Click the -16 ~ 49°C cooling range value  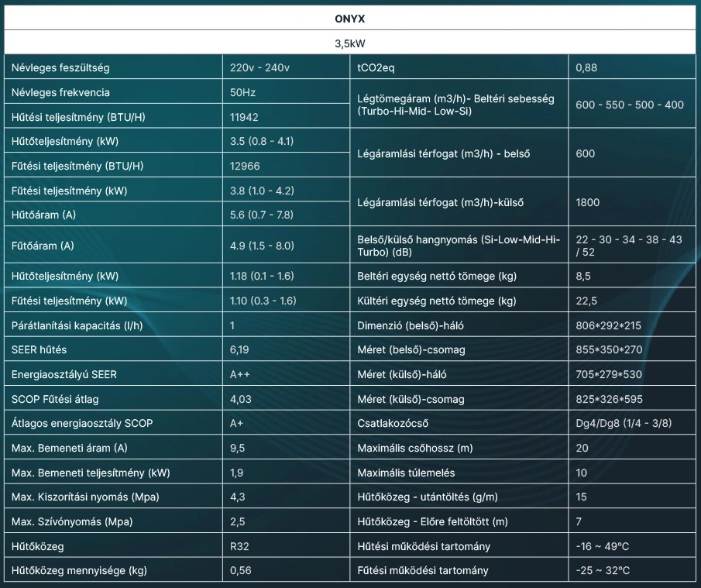pos(603,546)
